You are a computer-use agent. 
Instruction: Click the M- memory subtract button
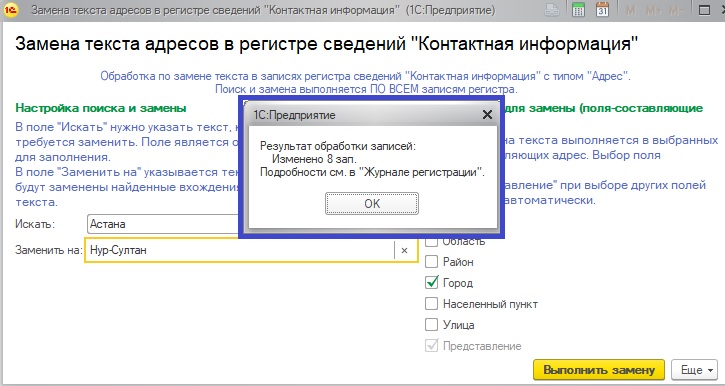coord(676,10)
